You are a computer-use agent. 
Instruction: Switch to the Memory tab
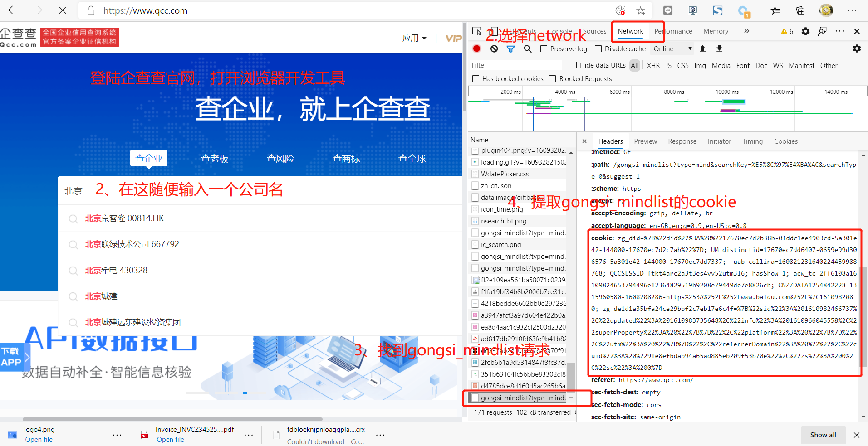pos(716,31)
